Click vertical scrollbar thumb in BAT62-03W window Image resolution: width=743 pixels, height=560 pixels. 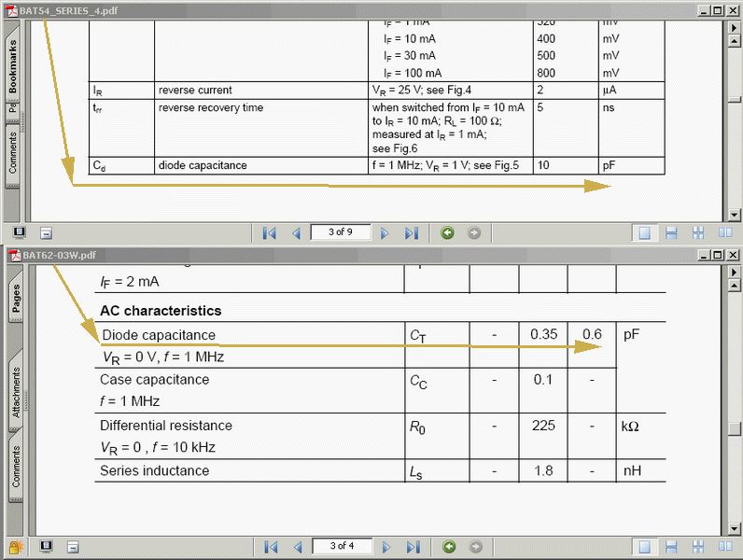(734, 428)
